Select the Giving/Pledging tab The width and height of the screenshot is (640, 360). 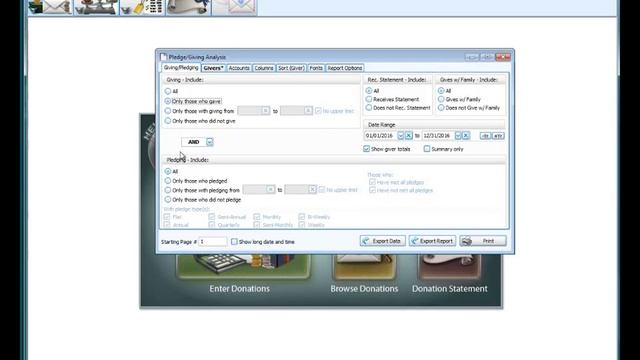[181, 68]
